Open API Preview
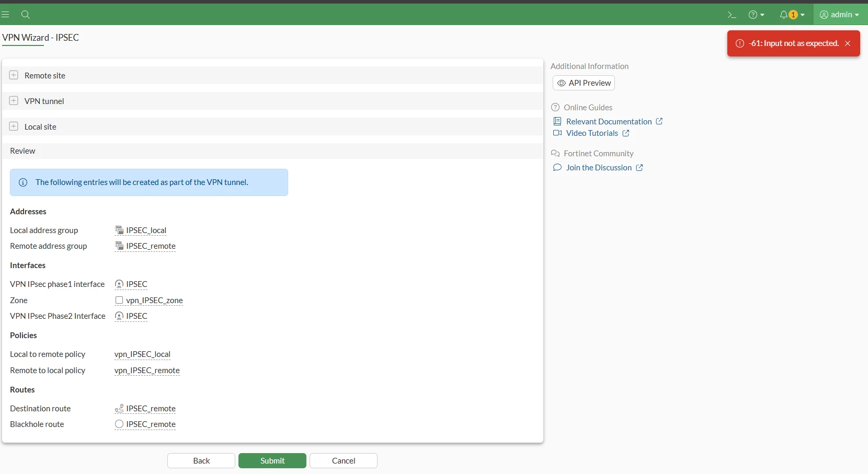Viewport: 868px width, 474px height. [x=584, y=83]
